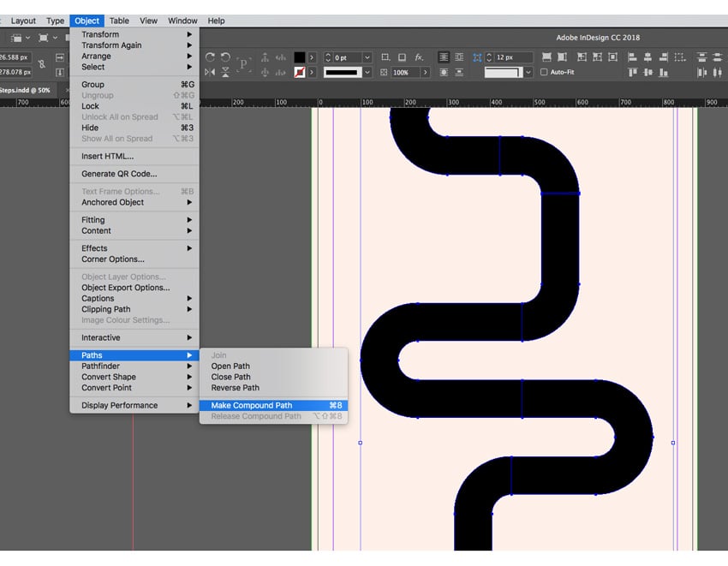Click the opacity icon beside 100%
728x566 pixels.
[x=385, y=73]
